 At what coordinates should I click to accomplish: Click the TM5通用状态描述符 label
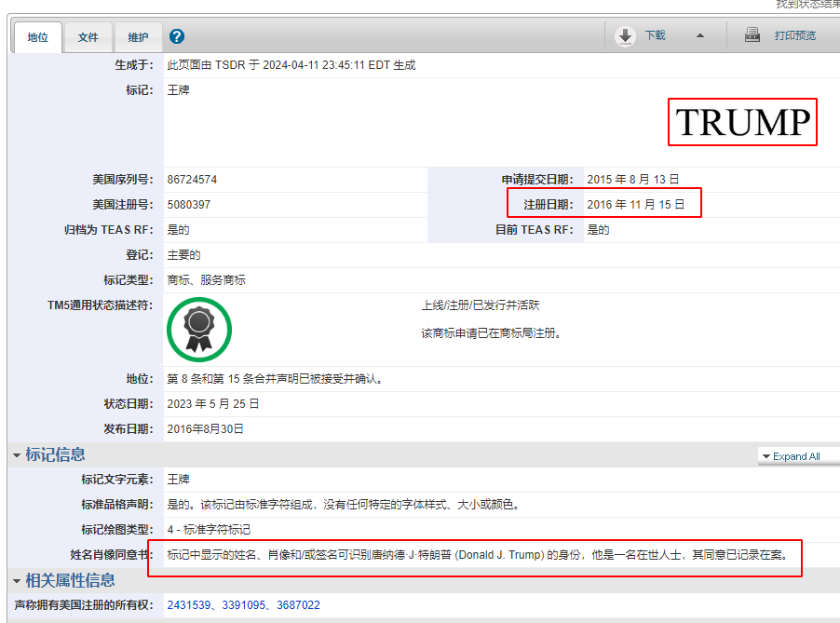pyautogui.click(x=101, y=305)
